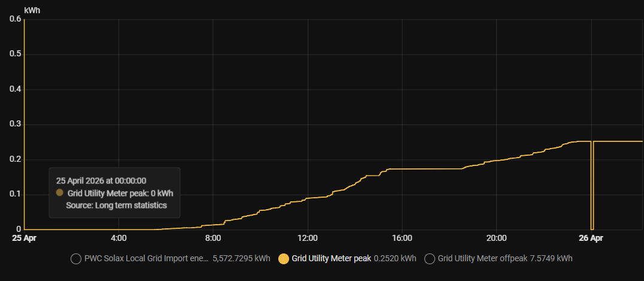Click the 5,572.7295 kWh legend value

point(242,259)
